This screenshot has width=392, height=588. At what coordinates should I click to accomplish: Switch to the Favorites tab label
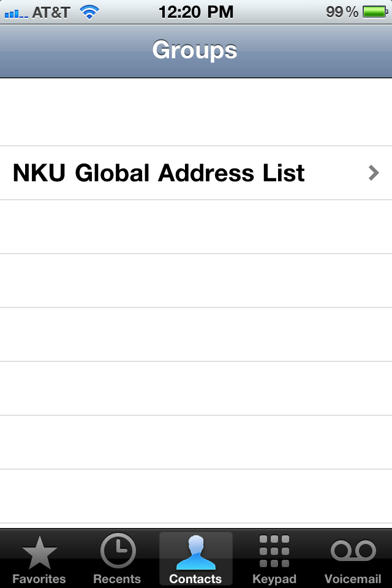pos(39,579)
